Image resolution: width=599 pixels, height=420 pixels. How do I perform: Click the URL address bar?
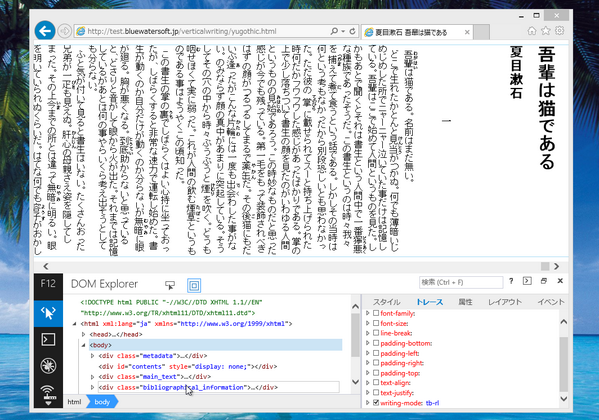202,31
